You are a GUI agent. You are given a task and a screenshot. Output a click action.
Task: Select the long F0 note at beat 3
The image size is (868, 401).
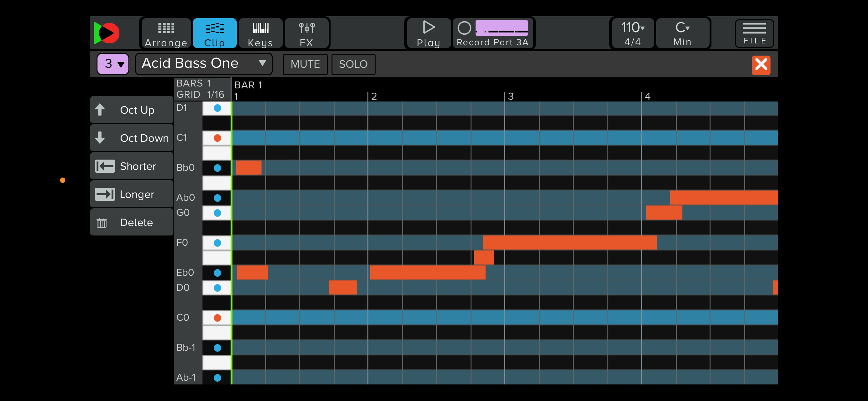click(570, 242)
